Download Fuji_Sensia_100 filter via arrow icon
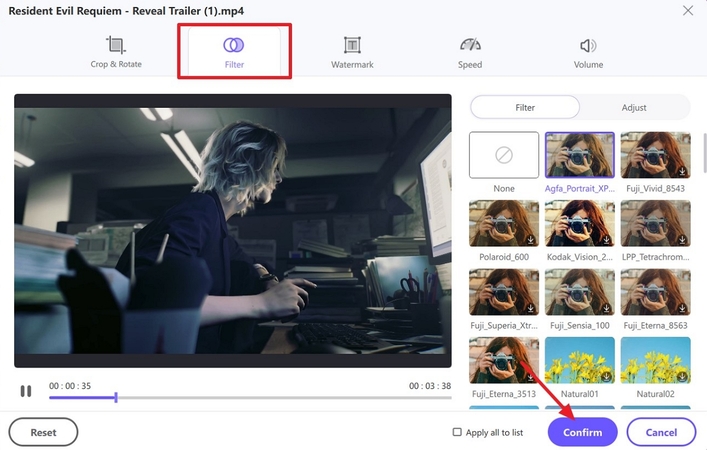 coord(606,308)
